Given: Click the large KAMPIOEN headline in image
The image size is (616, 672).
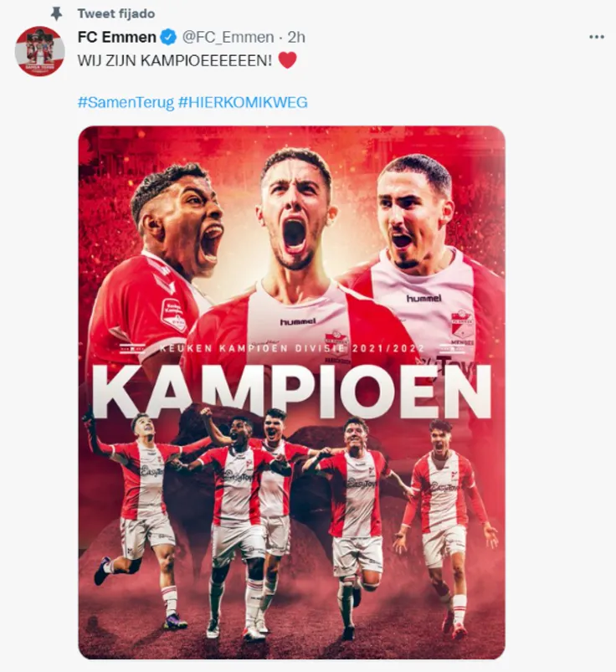Looking at the screenshot, I should pos(292,392).
